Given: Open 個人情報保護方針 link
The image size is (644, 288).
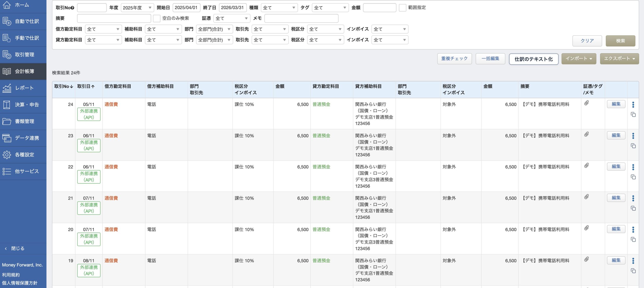Looking at the screenshot, I should click(x=20, y=283).
